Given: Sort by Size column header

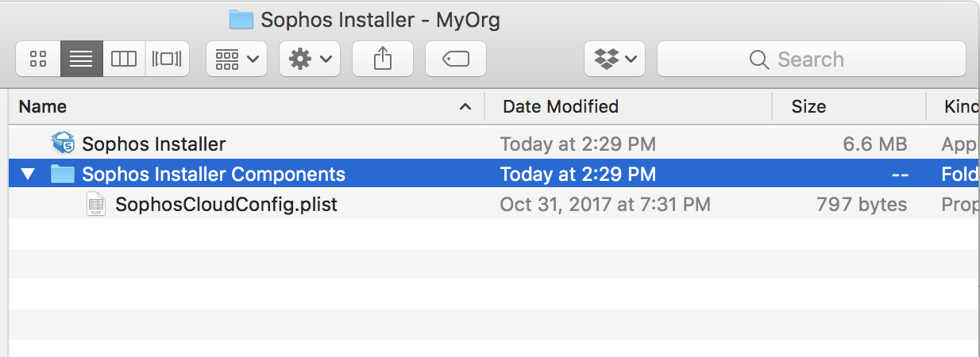Looking at the screenshot, I should 808,106.
